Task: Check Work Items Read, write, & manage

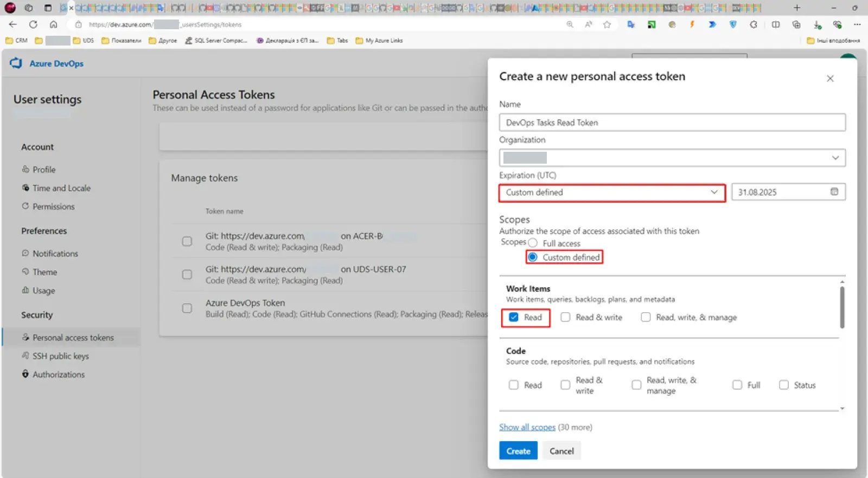Action: point(646,317)
